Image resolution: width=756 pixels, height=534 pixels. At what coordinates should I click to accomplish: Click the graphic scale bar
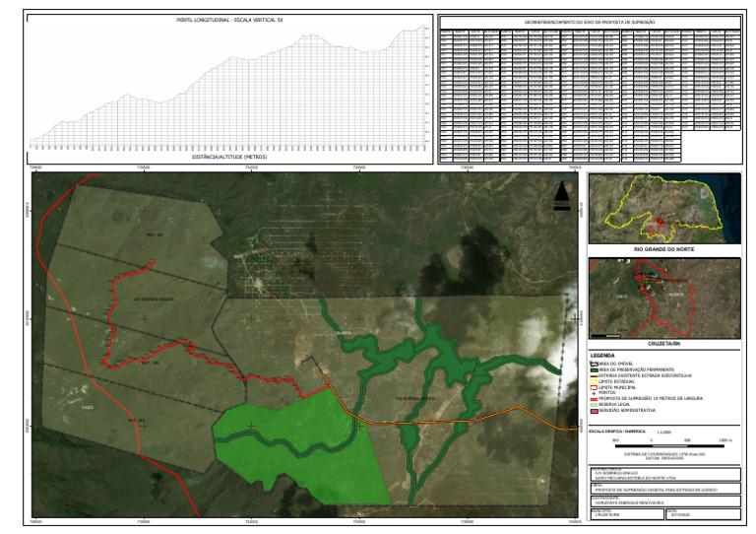(665, 444)
